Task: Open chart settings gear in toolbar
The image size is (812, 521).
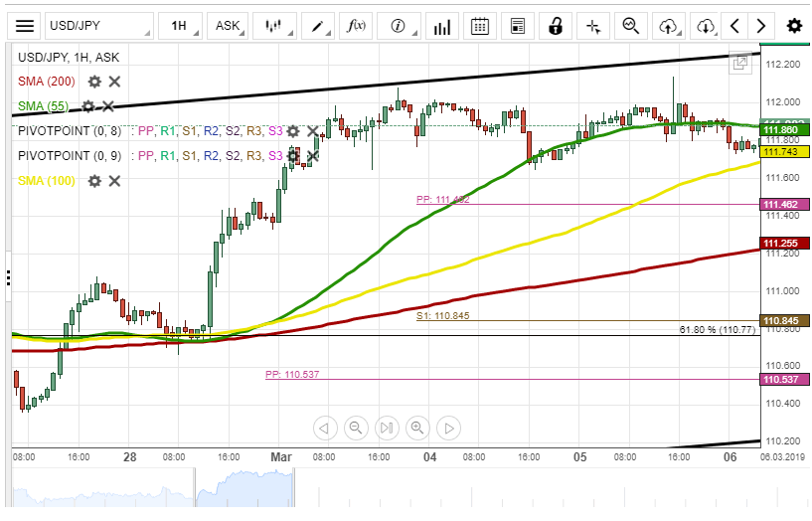Action: (x=794, y=26)
